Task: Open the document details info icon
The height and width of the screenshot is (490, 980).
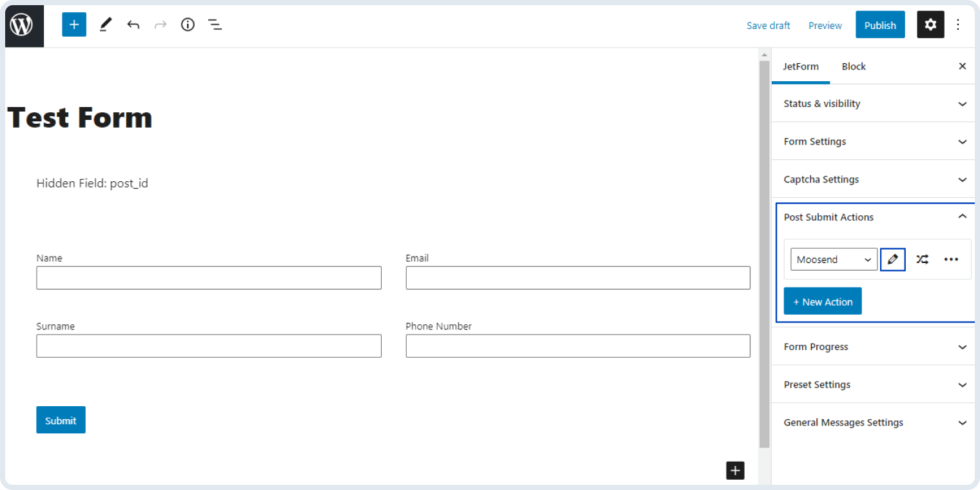Action: (188, 24)
